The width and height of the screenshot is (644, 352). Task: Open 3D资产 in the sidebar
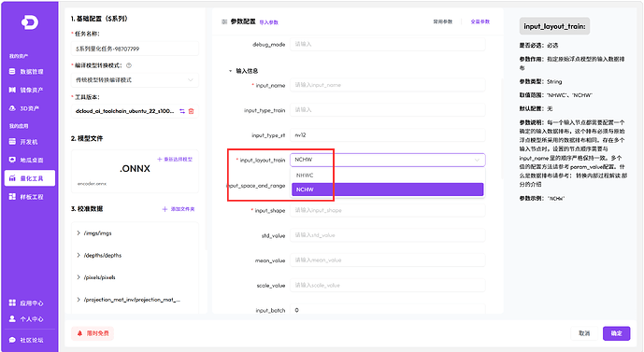30,108
